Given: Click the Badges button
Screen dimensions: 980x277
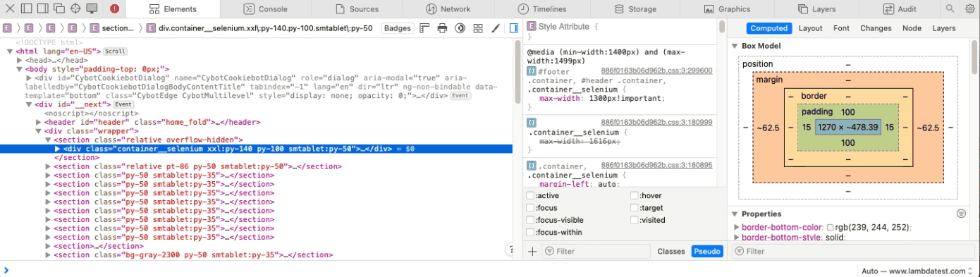Looking at the screenshot, I should [x=398, y=28].
